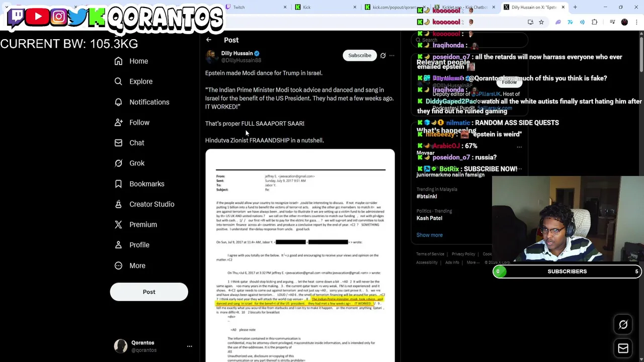Viewport: 644px width, 362px height.
Task: Open the Notifications bell in sidebar
Action: click(x=118, y=102)
